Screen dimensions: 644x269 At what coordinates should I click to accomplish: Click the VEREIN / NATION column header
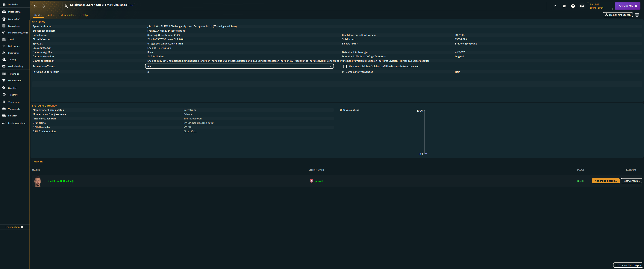tap(316, 170)
